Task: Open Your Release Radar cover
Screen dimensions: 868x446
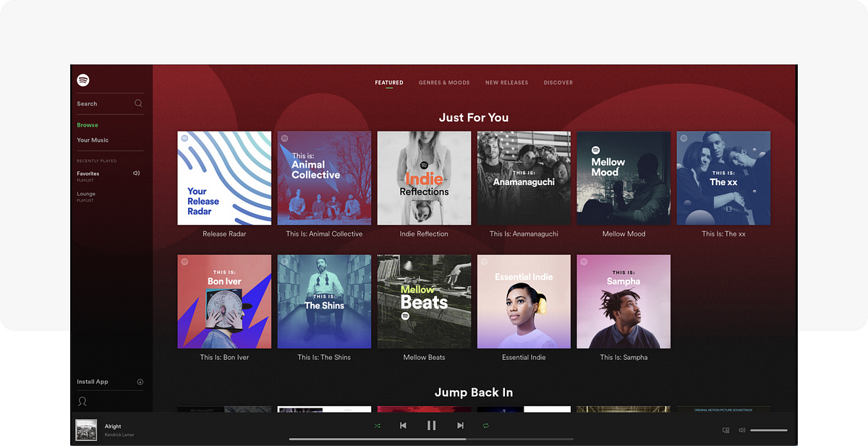Action: tap(224, 178)
